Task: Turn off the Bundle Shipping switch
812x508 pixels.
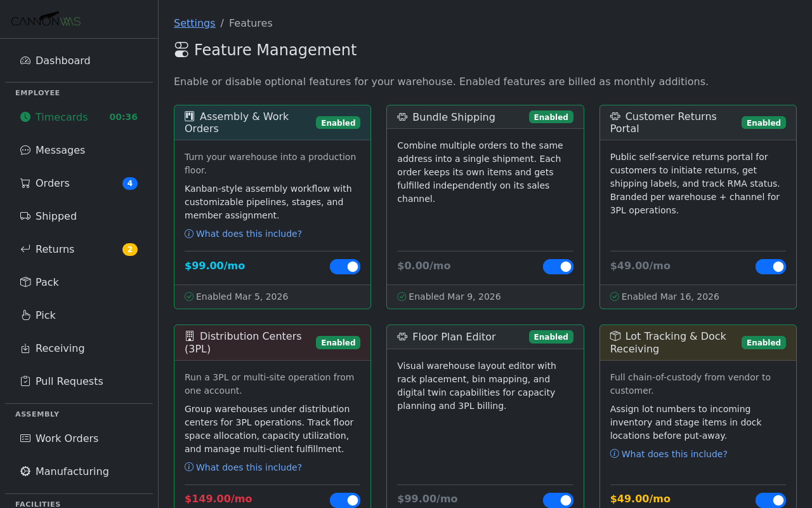Action: pos(558,267)
